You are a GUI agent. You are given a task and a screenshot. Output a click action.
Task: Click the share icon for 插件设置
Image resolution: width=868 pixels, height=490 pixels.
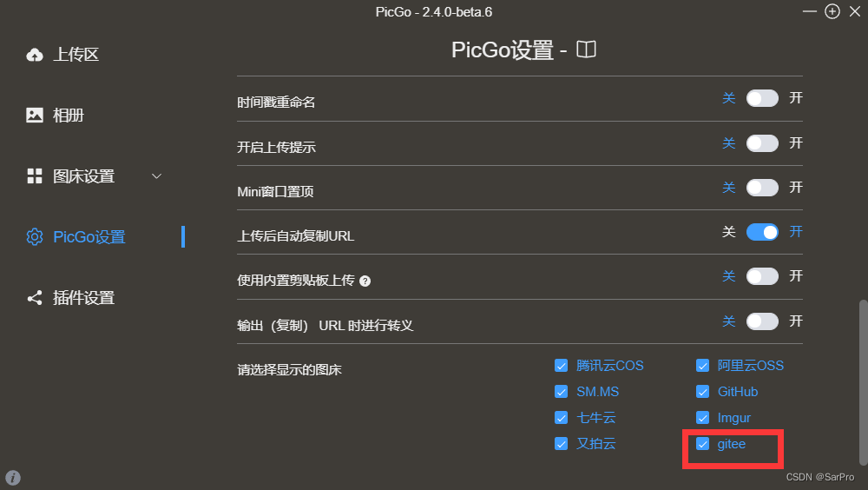coord(35,298)
